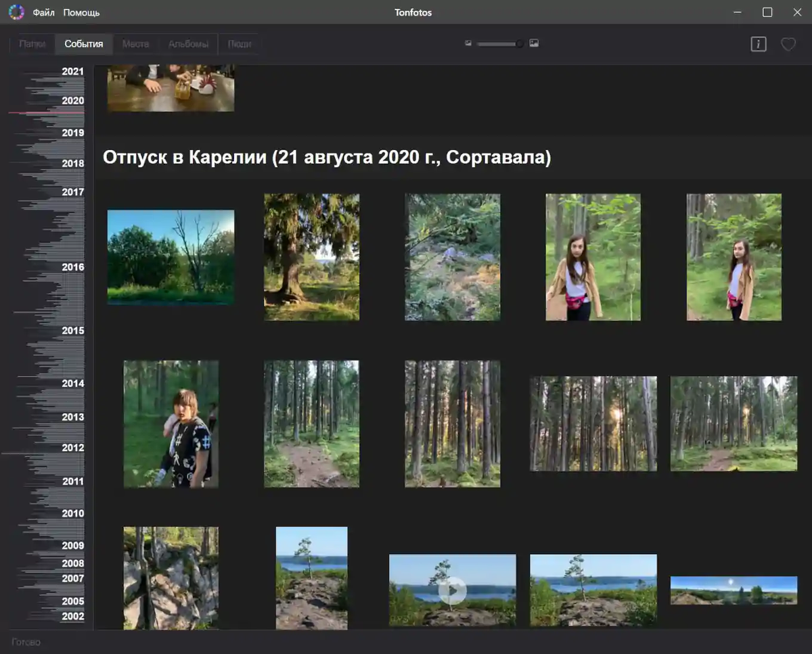Click the Готово status text
812x654 pixels.
pyautogui.click(x=26, y=642)
